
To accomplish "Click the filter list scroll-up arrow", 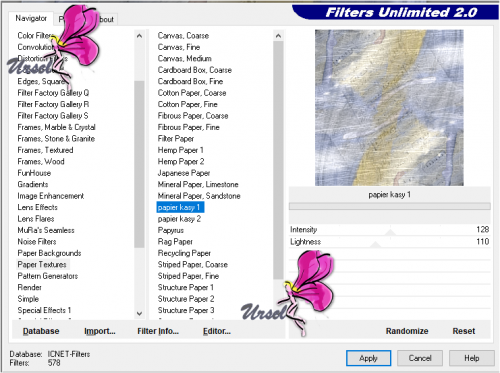I will click(x=278, y=36).
